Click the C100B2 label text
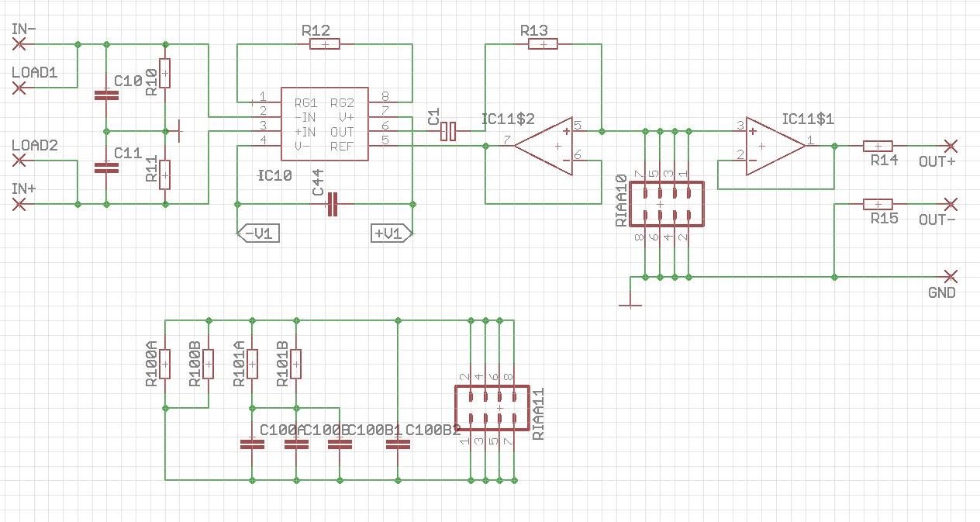The image size is (980, 522). click(x=433, y=430)
